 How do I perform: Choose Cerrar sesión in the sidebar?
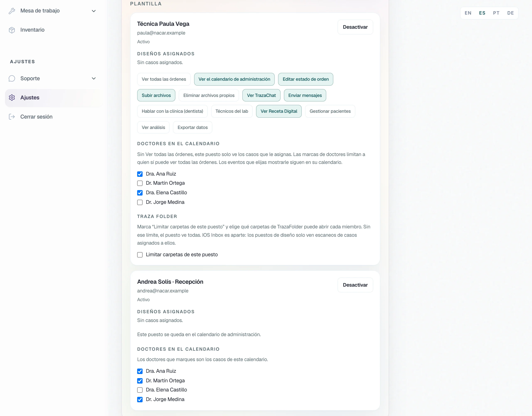[x=54, y=117]
